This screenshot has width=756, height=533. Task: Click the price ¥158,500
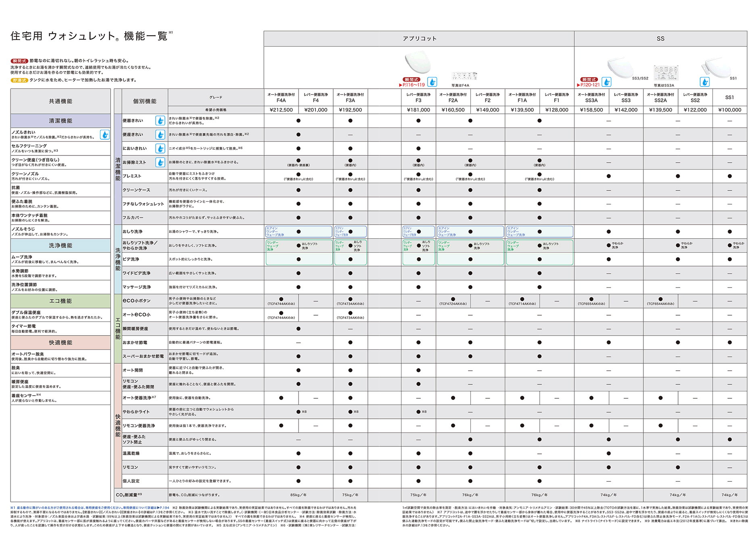[591, 110]
